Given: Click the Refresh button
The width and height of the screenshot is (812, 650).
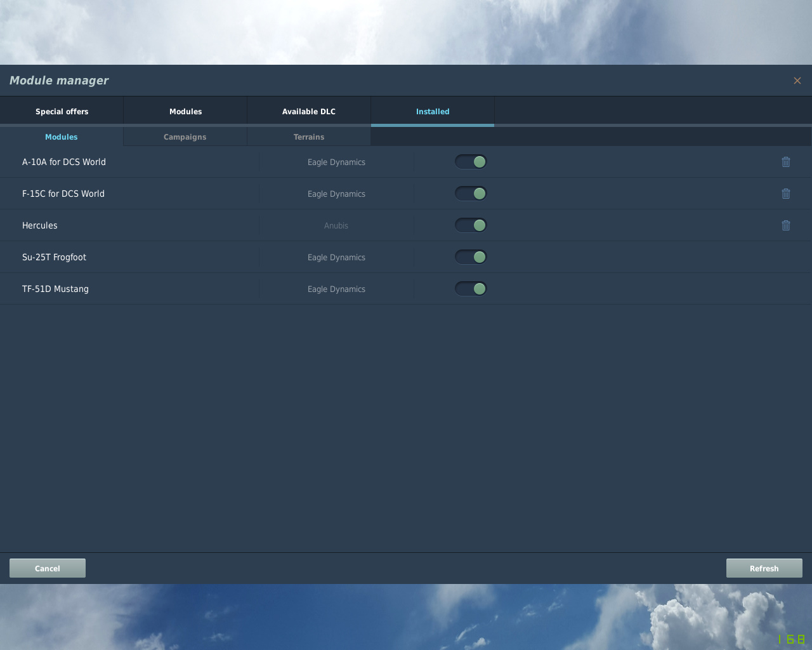Looking at the screenshot, I should click(x=764, y=568).
